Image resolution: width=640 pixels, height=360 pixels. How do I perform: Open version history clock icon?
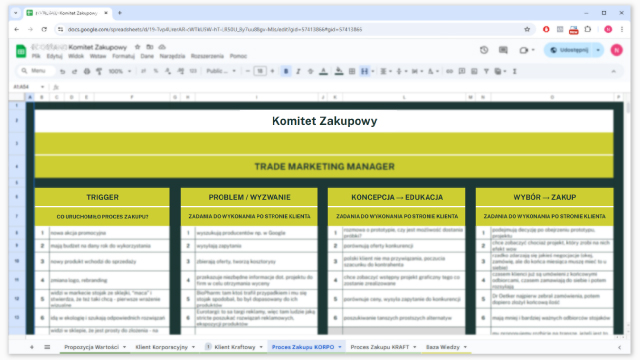click(484, 50)
